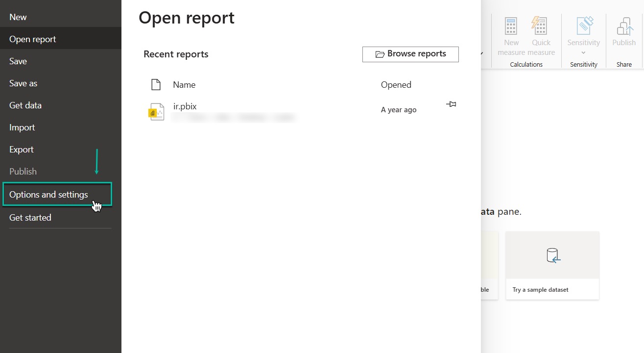644x353 pixels.
Task: Open the Save as menu entry
Action: (x=23, y=83)
